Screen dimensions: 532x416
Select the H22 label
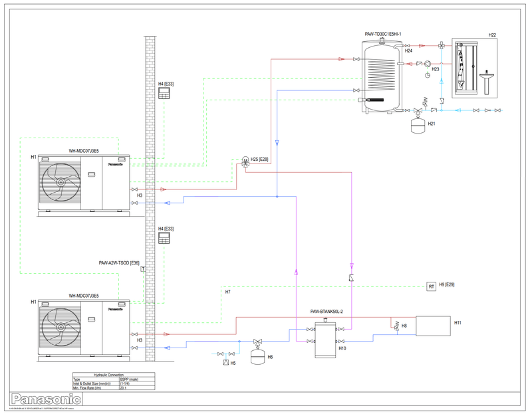point(492,35)
